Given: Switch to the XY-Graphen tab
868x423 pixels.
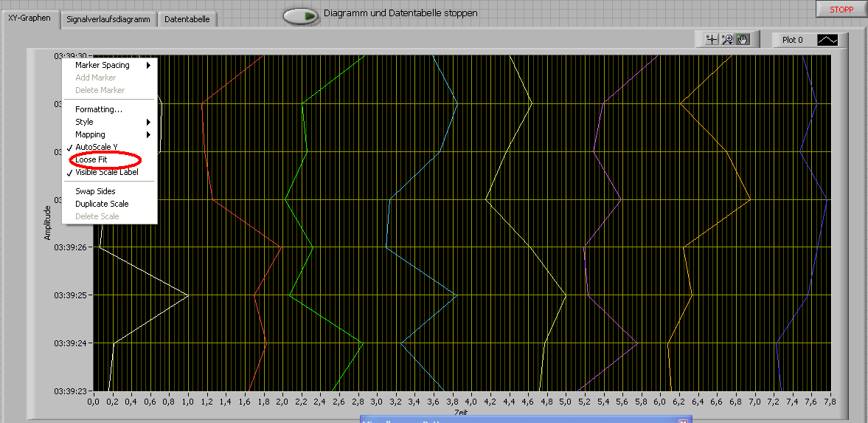Looking at the screenshot, I should coord(29,18).
